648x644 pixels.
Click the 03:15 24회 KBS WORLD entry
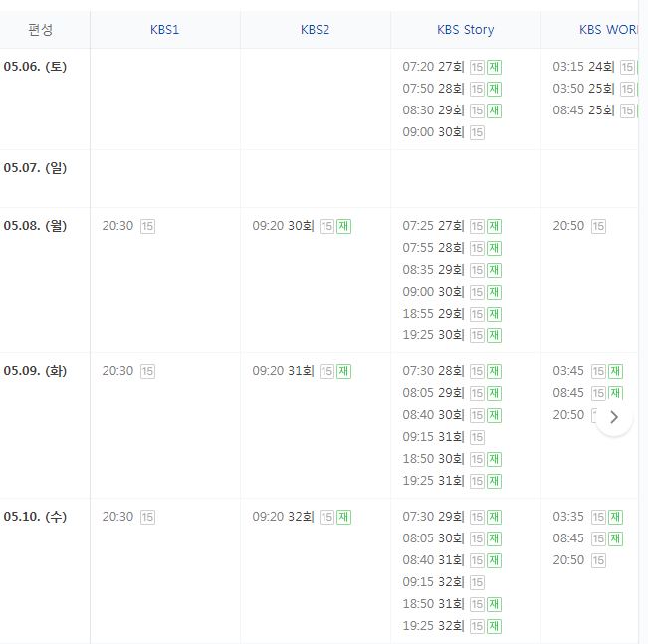(x=595, y=67)
